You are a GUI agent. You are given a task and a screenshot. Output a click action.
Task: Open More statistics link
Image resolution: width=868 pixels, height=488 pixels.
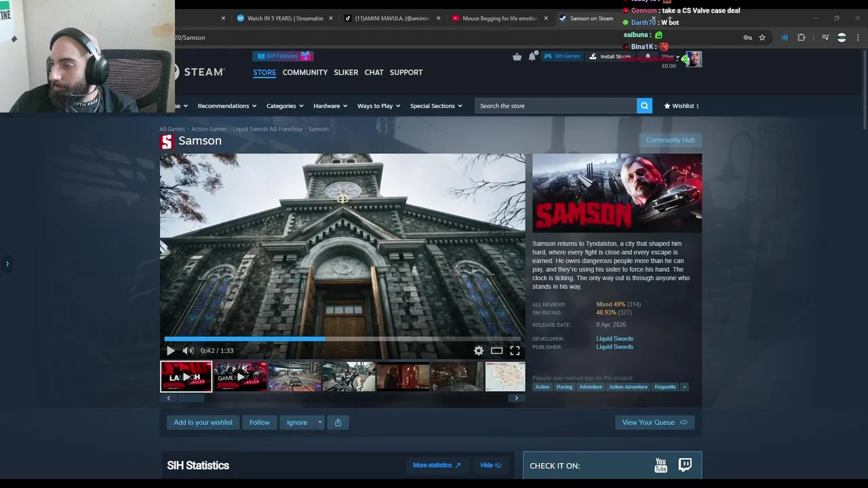(437, 465)
